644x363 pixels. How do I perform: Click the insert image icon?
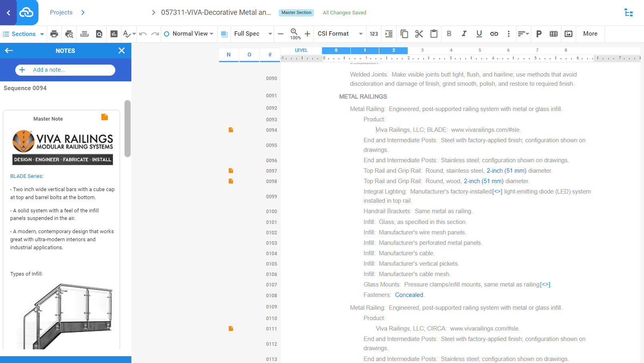pyautogui.click(x=568, y=34)
